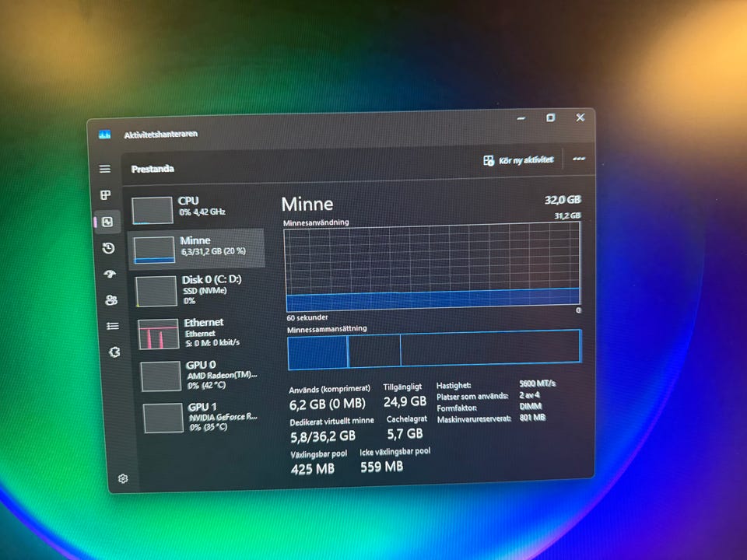Click the Ethernet mini graph thumbnail
Image resolution: width=747 pixels, height=560 pixels.
[x=159, y=334]
